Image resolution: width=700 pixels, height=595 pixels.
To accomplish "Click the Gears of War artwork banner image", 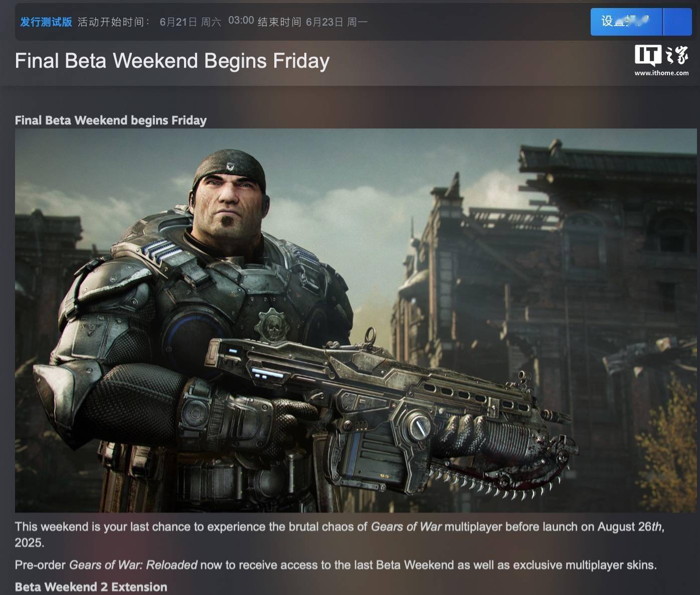I will coord(356,321).
